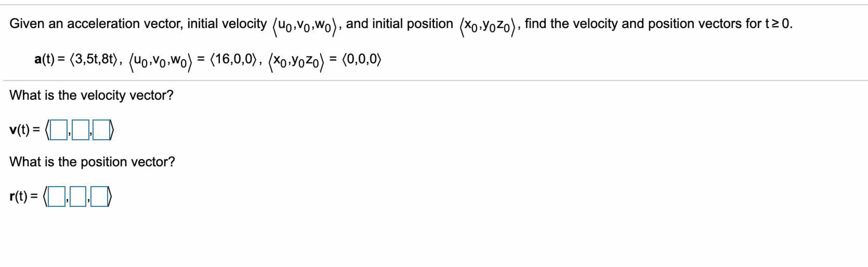Click the bold a(t) label
Image resolution: width=868 pixels, height=267 pixels.
[x=44, y=59]
